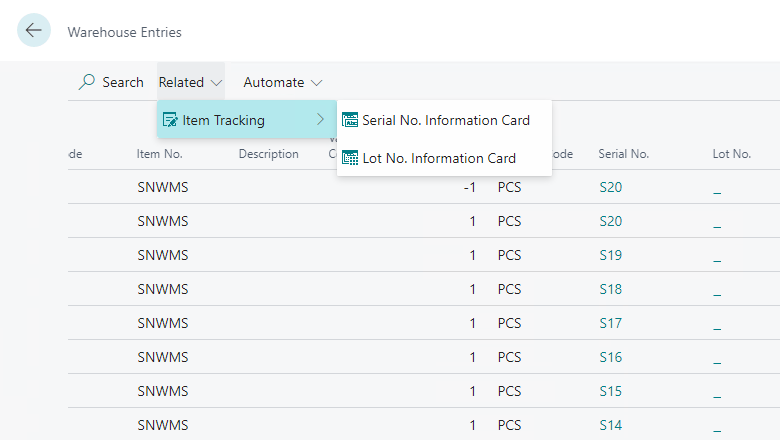This screenshot has height=440, width=780.
Task: Select SNWMS item cell in S19 row
Action: (163, 256)
